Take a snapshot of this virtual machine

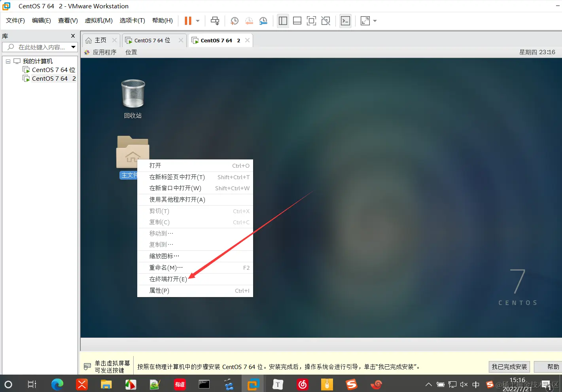click(234, 21)
